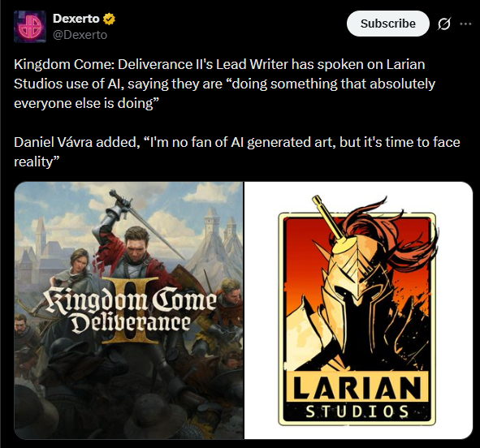Viewport: 480px width, 448px height.
Task: Subscribe to Dexerto
Action: [x=388, y=24]
